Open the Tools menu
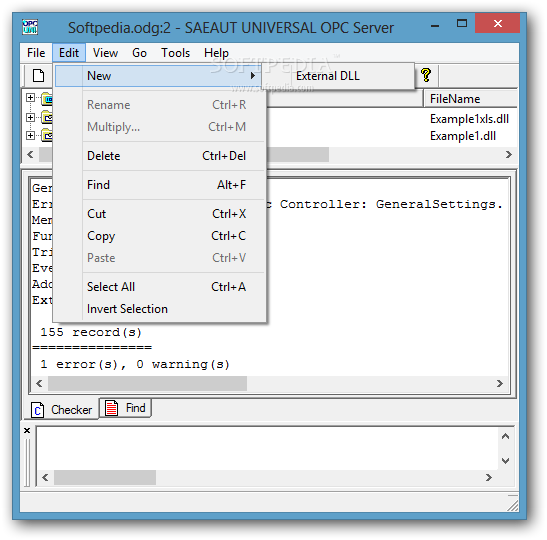This screenshot has height=540, width=547. click(x=175, y=53)
